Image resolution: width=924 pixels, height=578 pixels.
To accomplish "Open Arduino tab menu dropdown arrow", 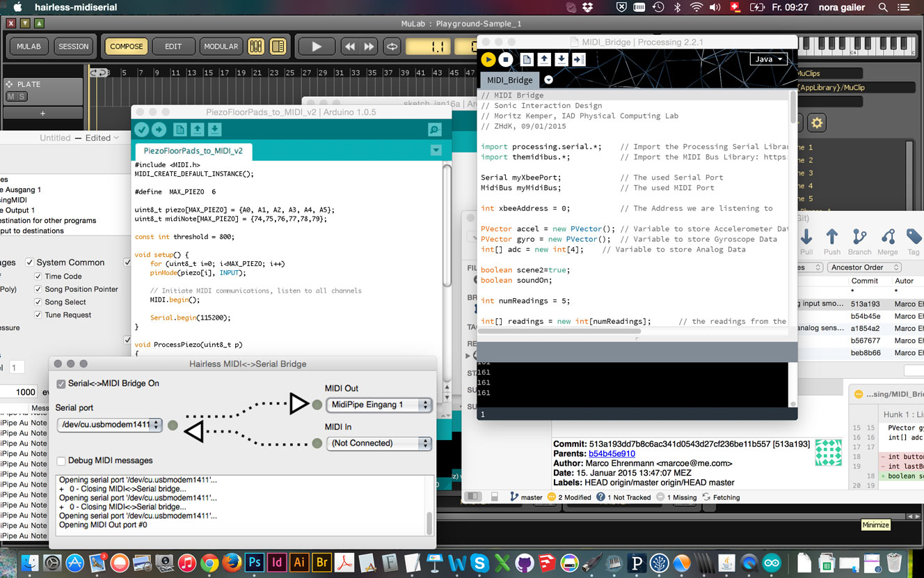I will pos(436,150).
